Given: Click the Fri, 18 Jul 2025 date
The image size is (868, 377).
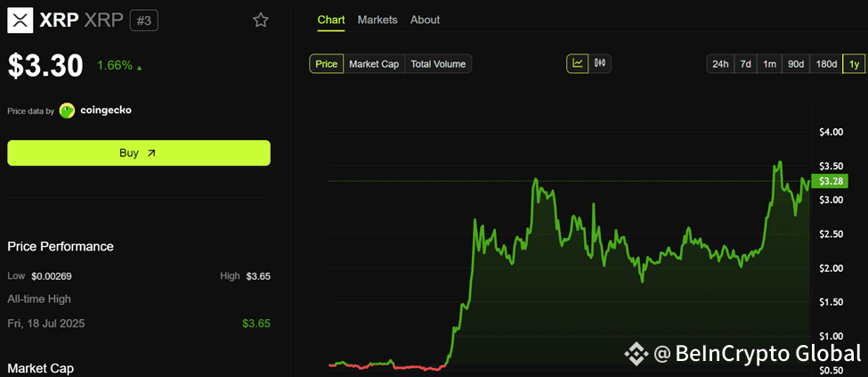Looking at the screenshot, I should pyautogui.click(x=46, y=324).
